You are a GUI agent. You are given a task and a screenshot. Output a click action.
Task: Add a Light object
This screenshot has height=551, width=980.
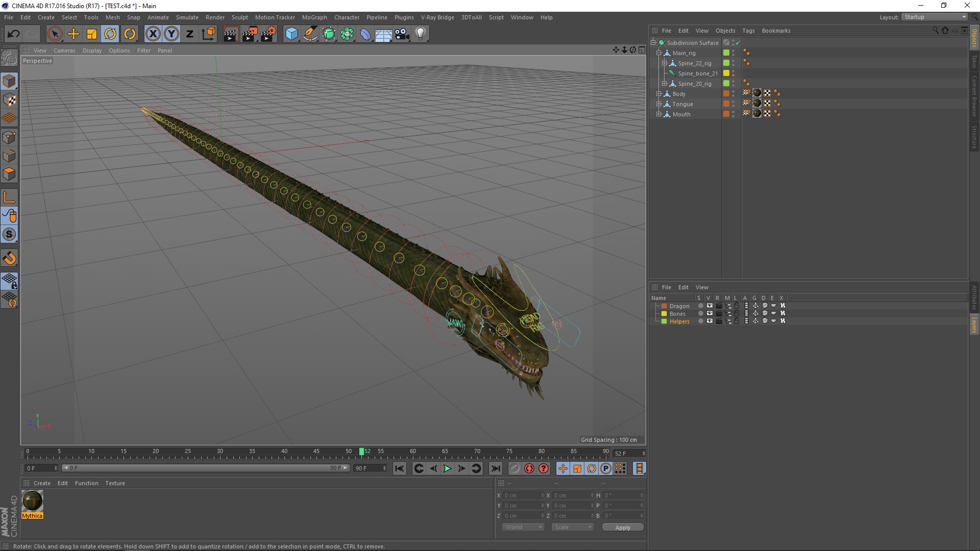[x=420, y=34]
